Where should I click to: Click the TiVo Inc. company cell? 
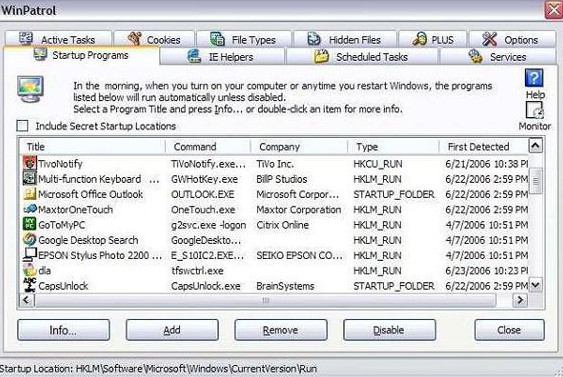coord(275,164)
